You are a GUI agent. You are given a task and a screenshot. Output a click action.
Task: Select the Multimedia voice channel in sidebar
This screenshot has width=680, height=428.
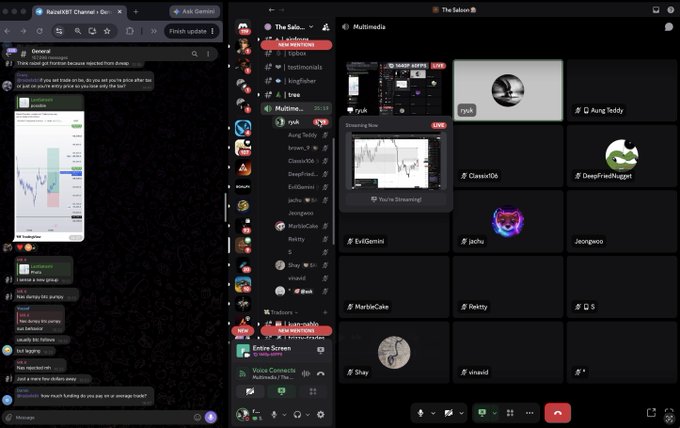tap(296, 108)
